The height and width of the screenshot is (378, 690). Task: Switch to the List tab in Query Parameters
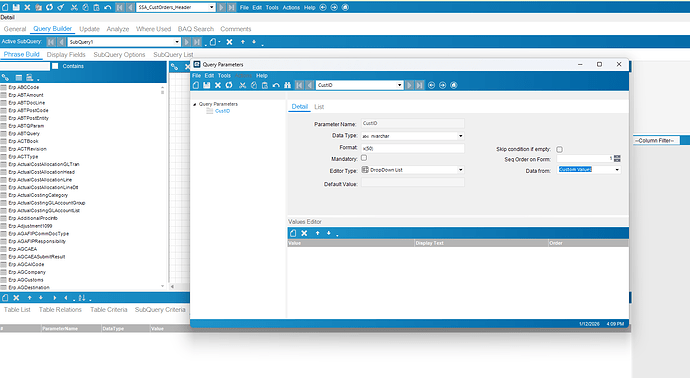pos(319,107)
